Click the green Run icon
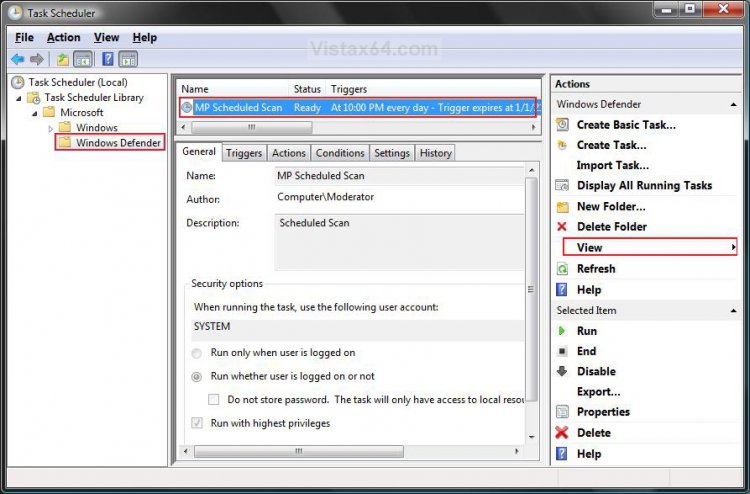Image resolution: width=750 pixels, height=494 pixels. [x=562, y=331]
